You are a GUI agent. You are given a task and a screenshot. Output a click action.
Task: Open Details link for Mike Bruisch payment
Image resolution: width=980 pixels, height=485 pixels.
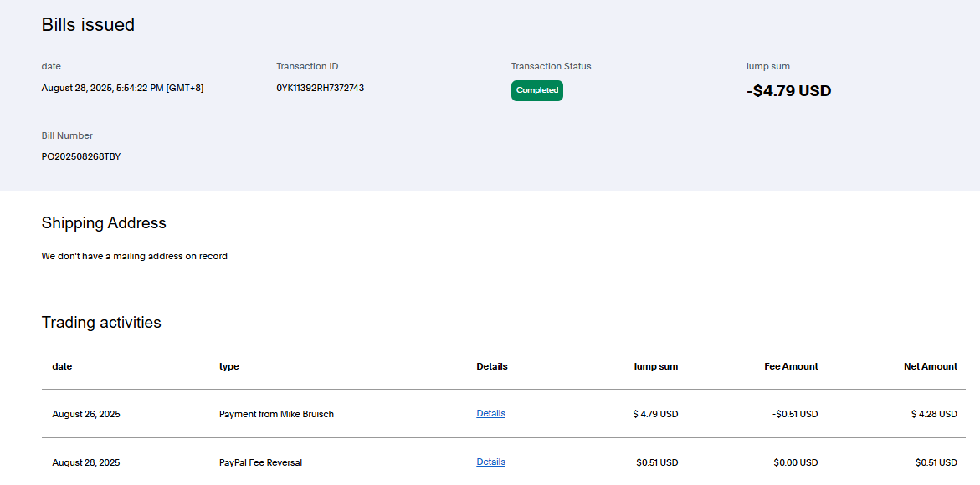tap(490, 413)
